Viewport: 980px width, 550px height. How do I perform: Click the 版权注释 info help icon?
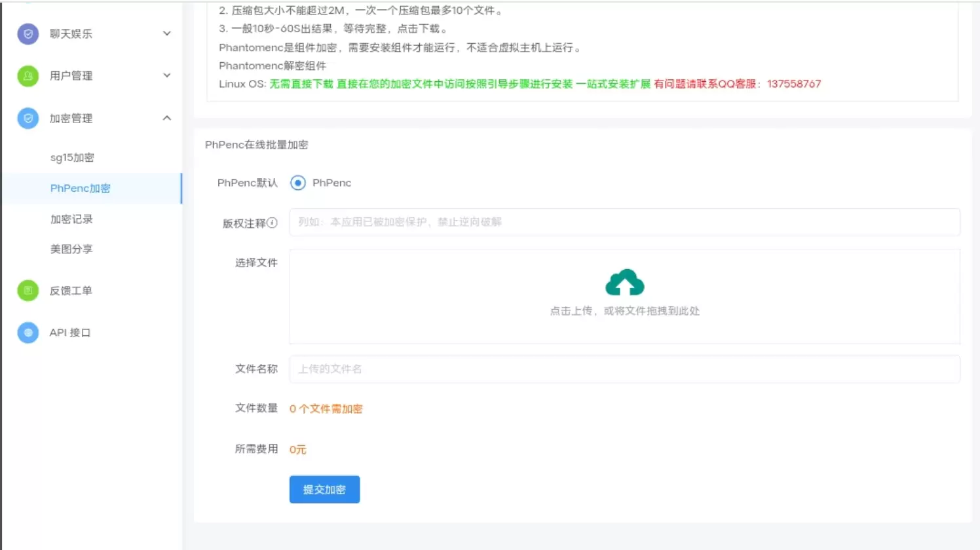tap(273, 223)
